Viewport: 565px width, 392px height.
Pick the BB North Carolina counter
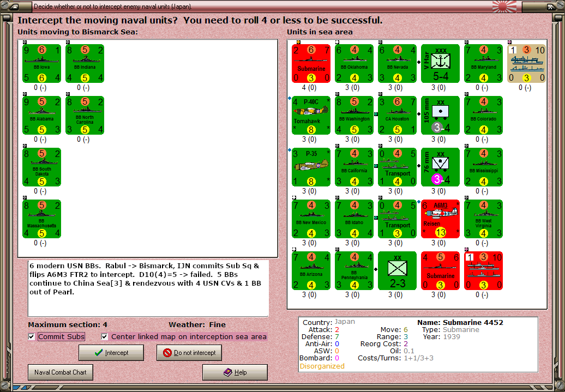click(x=85, y=115)
